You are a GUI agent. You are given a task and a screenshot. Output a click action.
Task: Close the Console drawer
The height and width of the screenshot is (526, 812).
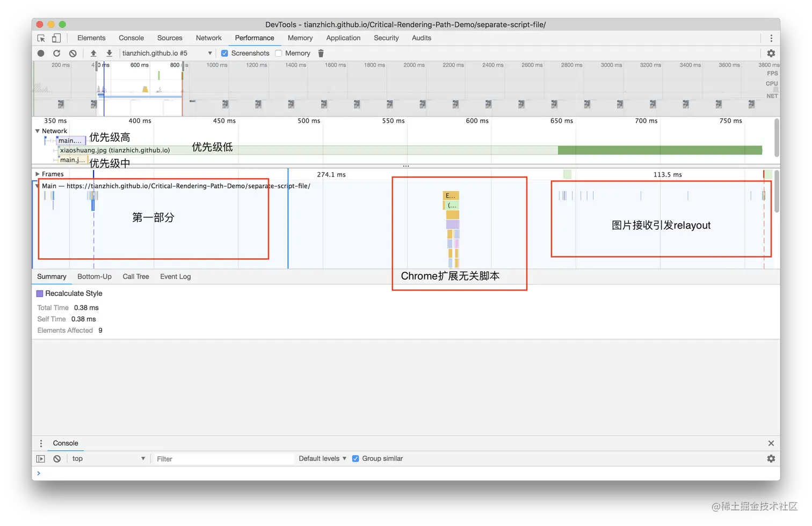click(771, 443)
